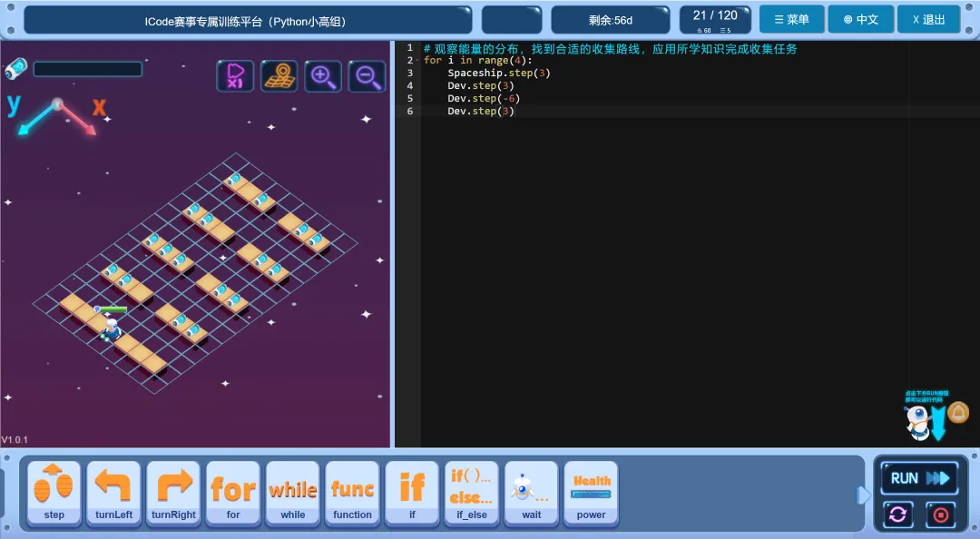The height and width of the screenshot is (539, 980).
Task: Switch language with the 中文 button
Action: pyautogui.click(x=860, y=19)
